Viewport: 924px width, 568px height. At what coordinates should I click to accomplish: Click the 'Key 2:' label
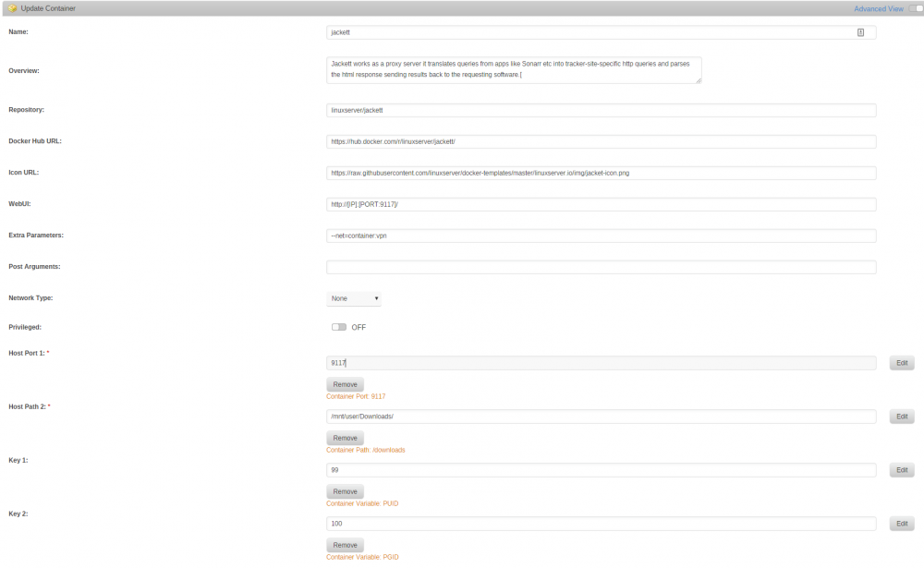[x=18, y=514]
